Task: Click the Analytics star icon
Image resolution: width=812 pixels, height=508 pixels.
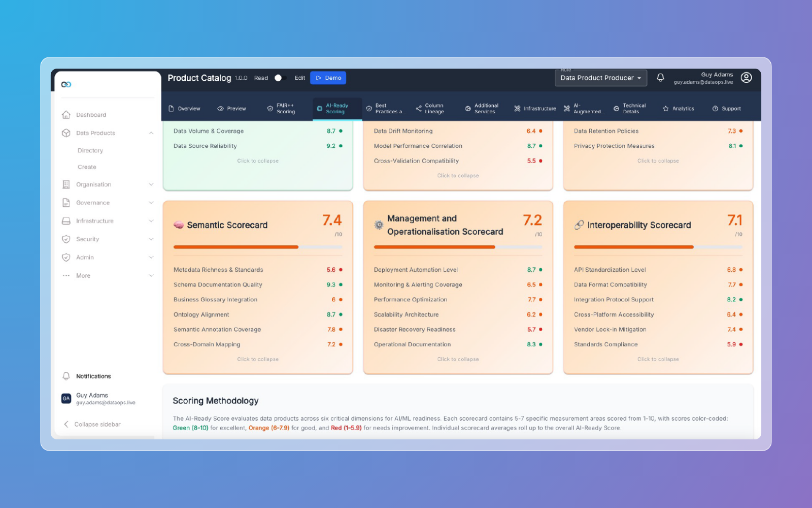Action: click(665, 108)
